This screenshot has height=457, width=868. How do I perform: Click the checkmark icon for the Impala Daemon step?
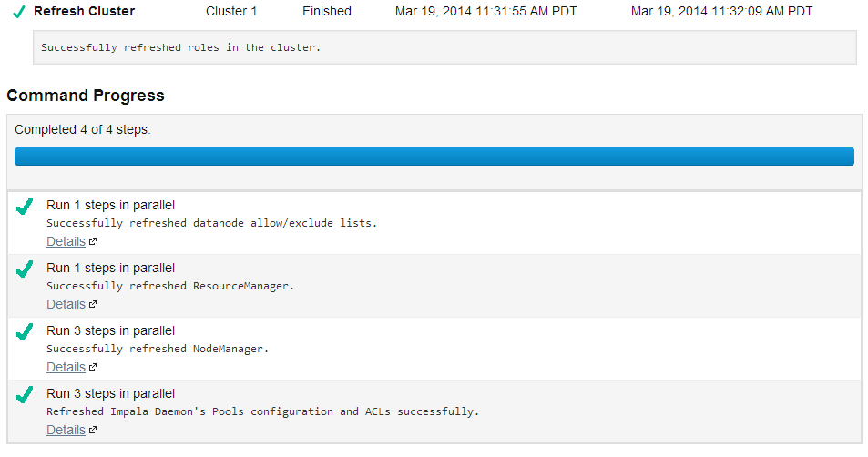click(25, 395)
